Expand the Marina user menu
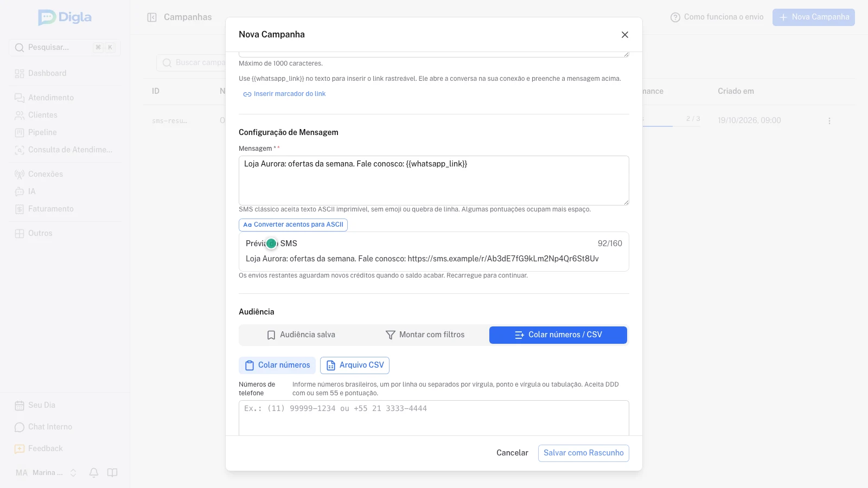The height and width of the screenshot is (488, 868). pos(46,473)
